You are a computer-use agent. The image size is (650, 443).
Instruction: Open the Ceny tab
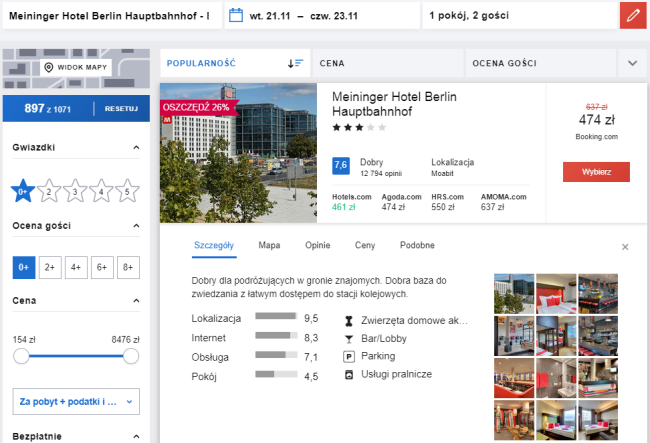coord(365,245)
